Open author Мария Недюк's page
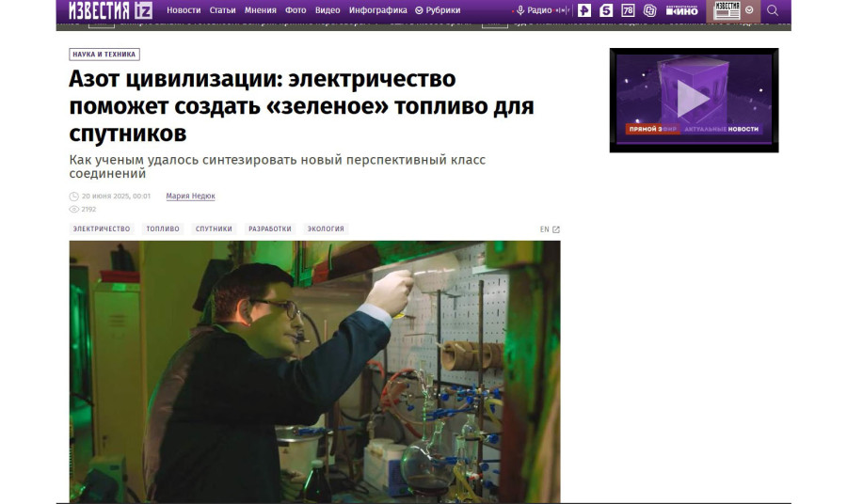 pos(190,197)
